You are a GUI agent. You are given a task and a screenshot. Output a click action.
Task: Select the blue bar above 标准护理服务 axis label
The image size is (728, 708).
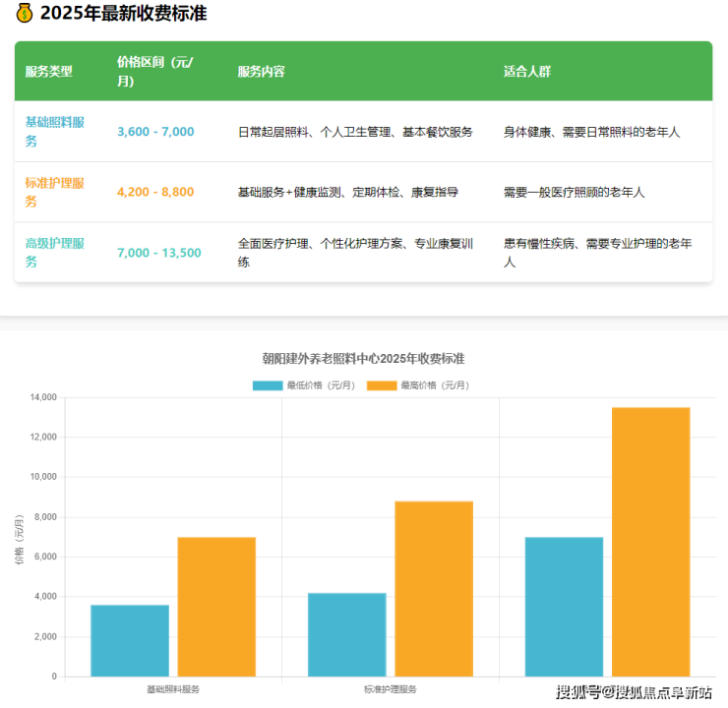coord(346,634)
